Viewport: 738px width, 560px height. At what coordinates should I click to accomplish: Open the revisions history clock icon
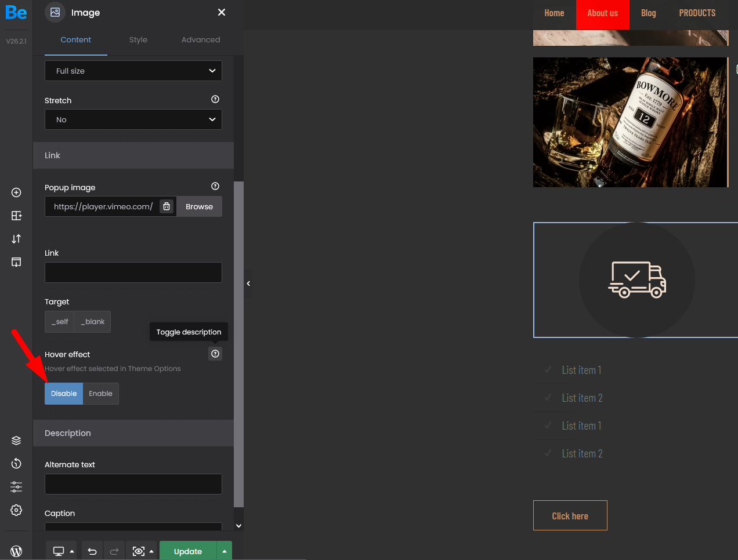pyautogui.click(x=16, y=463)
